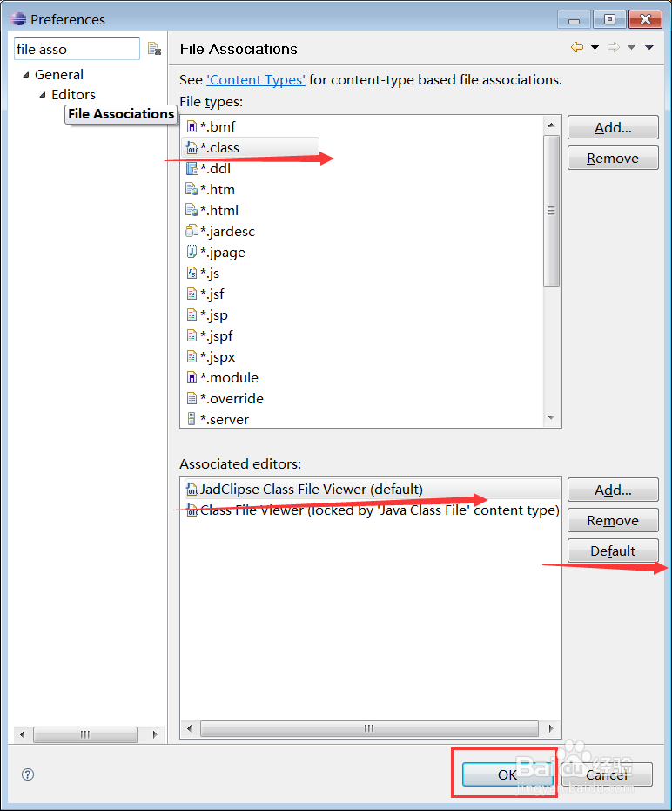Screen dimensions: 672x811
Task: Click the file types vertical scrollbar thumb
Action: pos(551,211)
